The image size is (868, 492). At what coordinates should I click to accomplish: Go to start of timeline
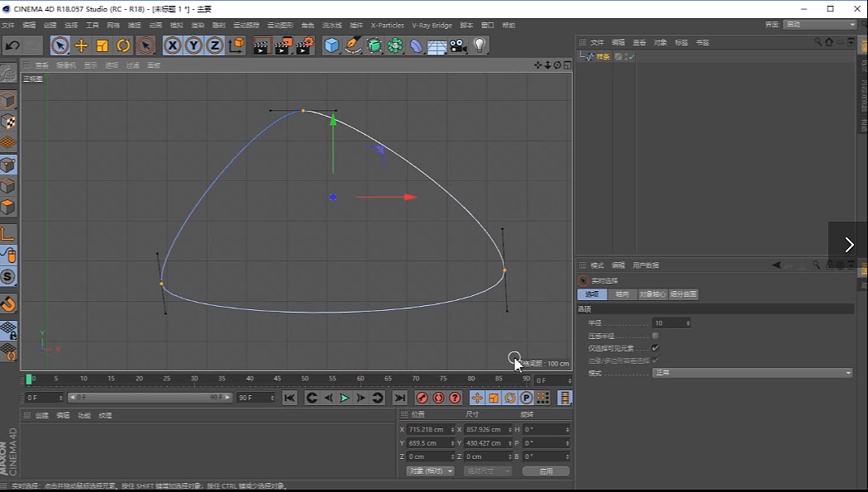coord(289,398)
